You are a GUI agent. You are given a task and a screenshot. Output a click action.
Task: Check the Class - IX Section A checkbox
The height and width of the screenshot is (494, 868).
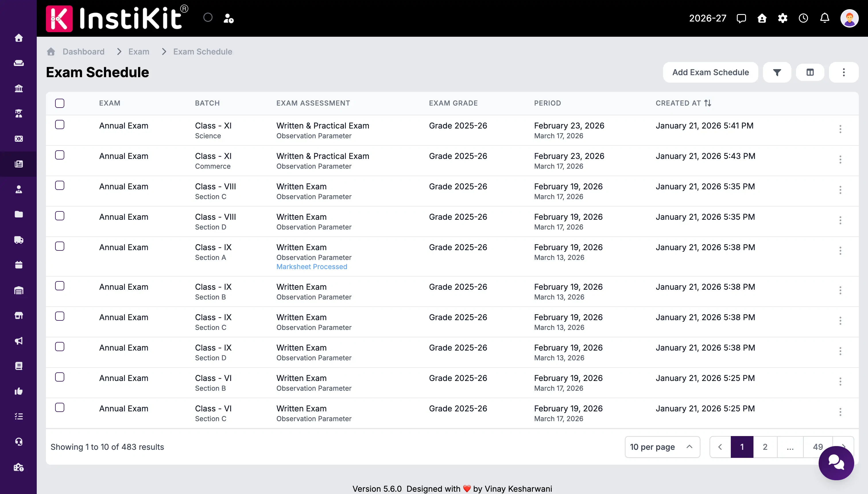[x=60, y=246]
